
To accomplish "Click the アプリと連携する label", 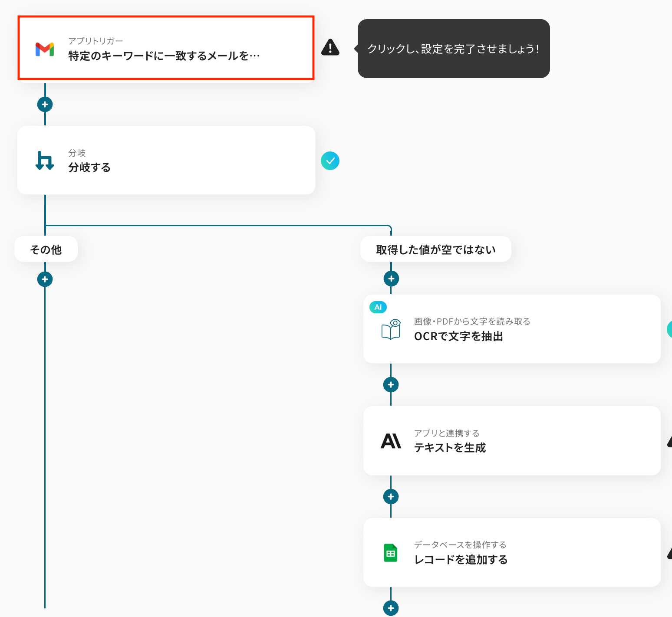I will click(447, 433).
